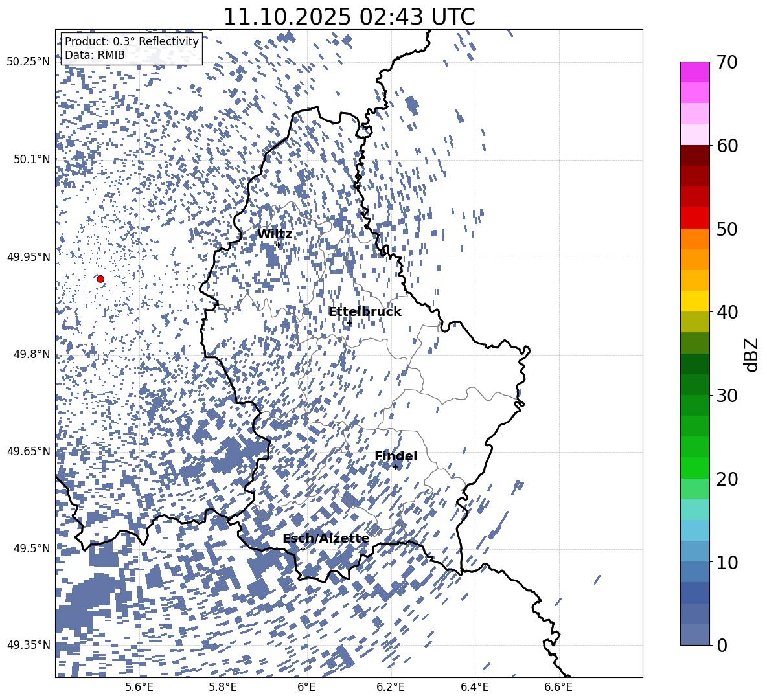Click the 40 colorbar tick label
This screenshot has height=700, width=767.
click(727, 312)
